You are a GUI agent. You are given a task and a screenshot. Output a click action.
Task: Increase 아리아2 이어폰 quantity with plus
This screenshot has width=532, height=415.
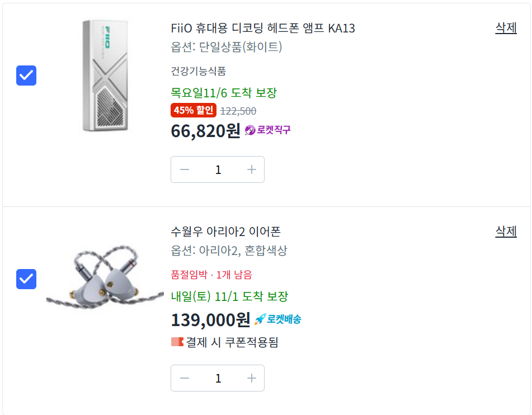click(252, 379)
